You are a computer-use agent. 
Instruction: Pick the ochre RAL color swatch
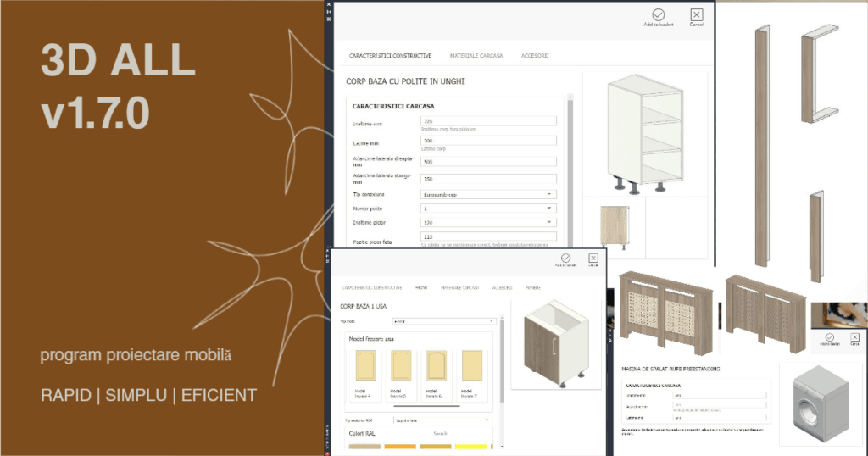click(x=435, y=446)
